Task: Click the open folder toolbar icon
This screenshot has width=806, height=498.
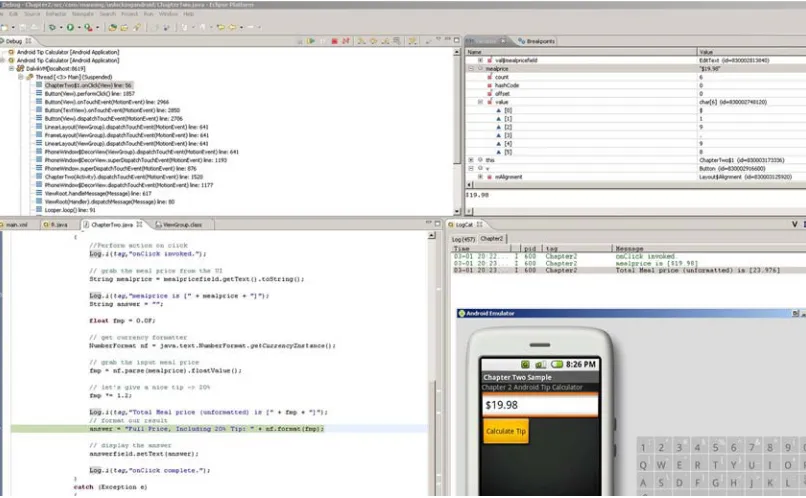Action: (x=124, y=27)
